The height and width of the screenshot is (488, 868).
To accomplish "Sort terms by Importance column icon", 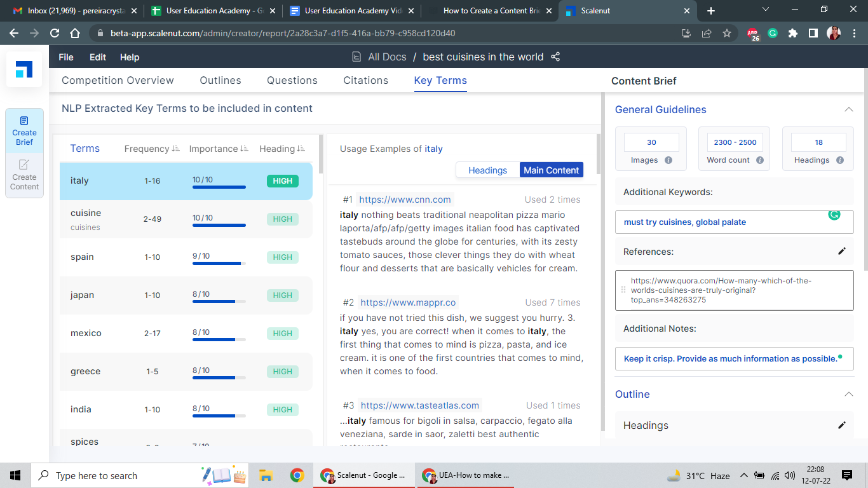I will (x=244, y=149).
